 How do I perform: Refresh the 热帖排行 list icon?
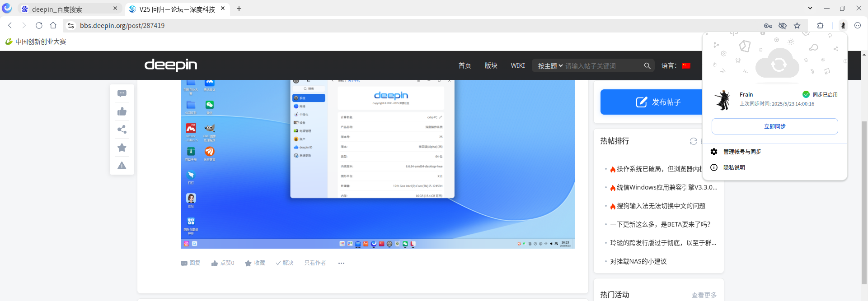click(694, 141)
